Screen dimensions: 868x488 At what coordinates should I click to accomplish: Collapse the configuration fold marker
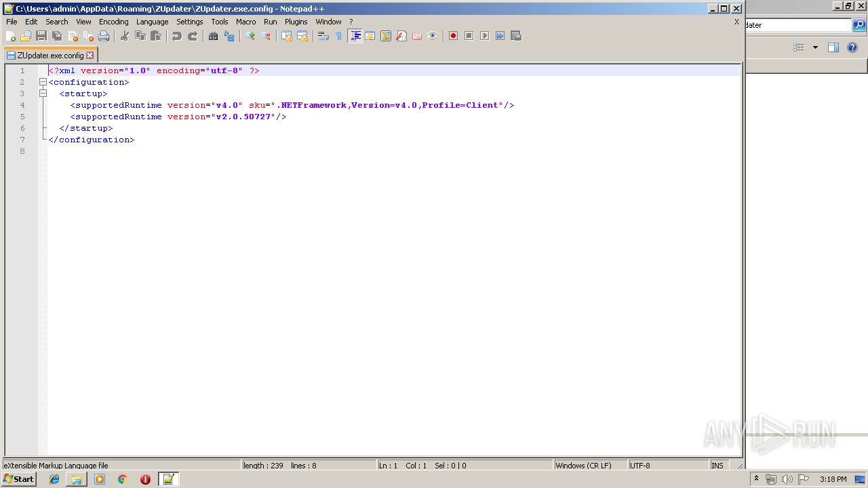[x=43, y=82]
